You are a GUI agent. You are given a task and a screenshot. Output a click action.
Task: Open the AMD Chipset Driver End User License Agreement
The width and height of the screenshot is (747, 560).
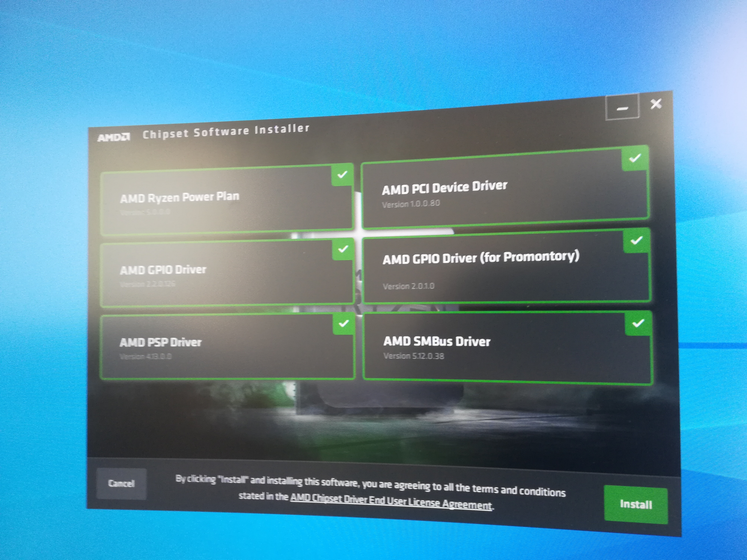click(391, 501)
